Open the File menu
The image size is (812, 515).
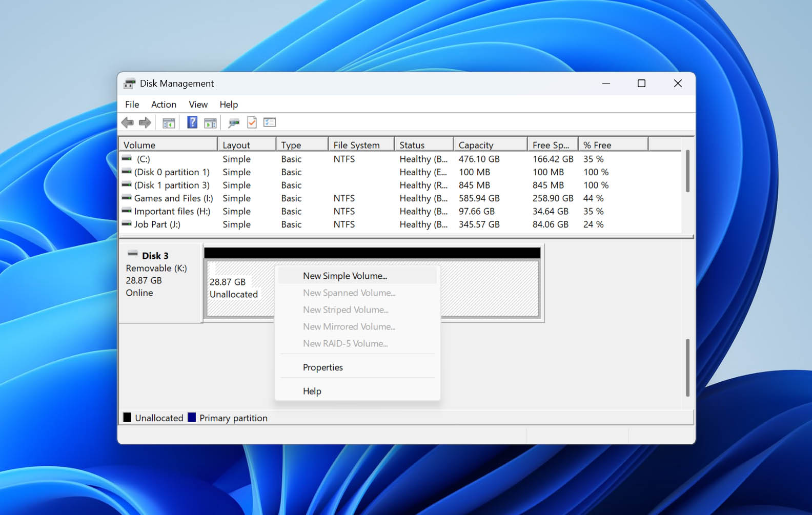pyautogui.click(x=132, y=105)
